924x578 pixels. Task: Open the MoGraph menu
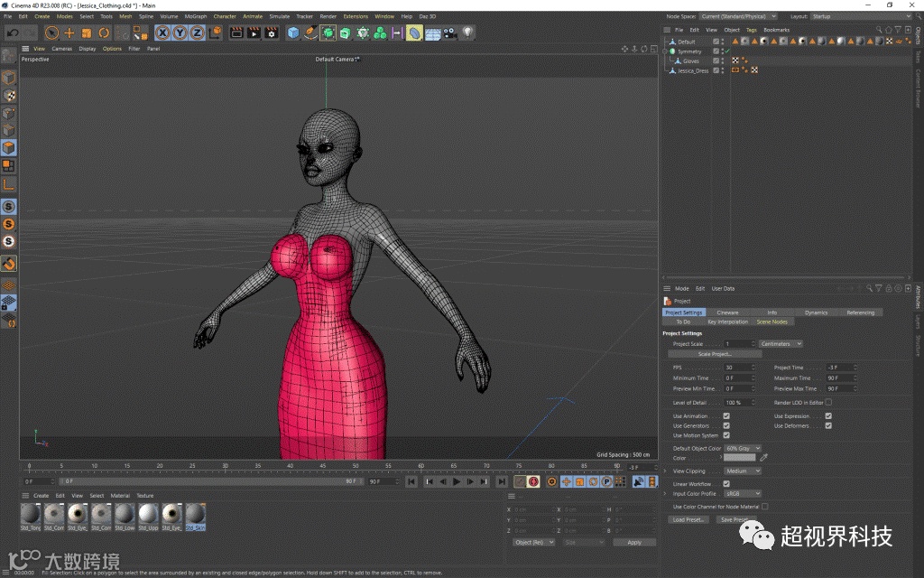(x=195, y=16)
